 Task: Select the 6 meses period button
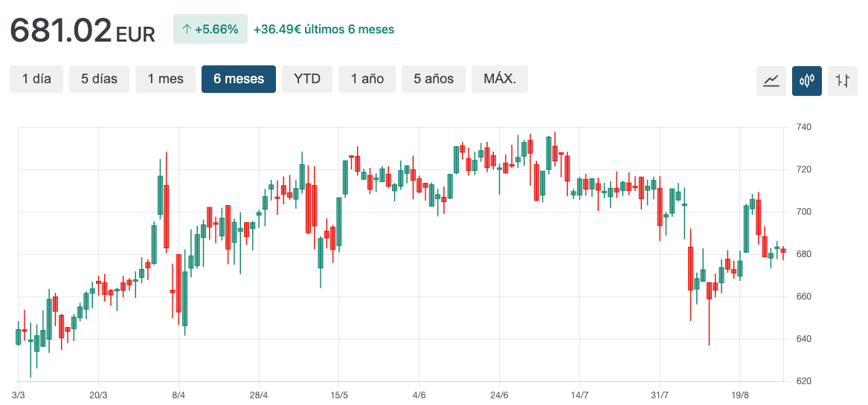tap(239, 79)
